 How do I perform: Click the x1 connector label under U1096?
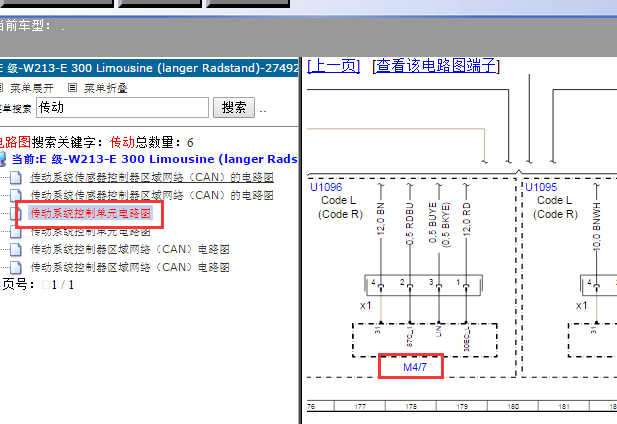(x=366, y=305)
